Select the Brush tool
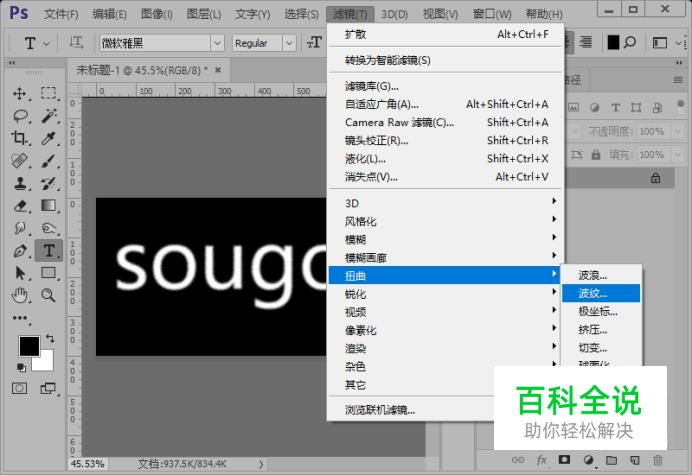 pyautogui.click(x=49, y=161)
